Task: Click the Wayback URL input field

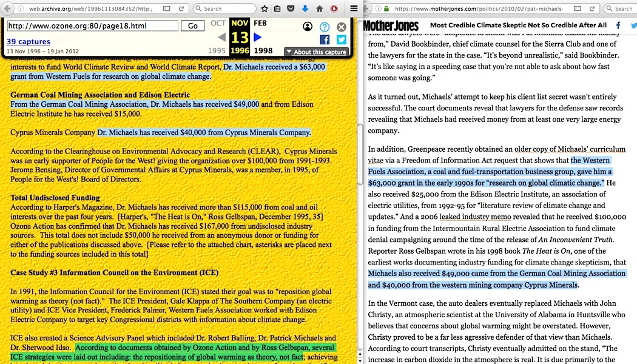Action: pyautogui.click(x=92, y=26)
